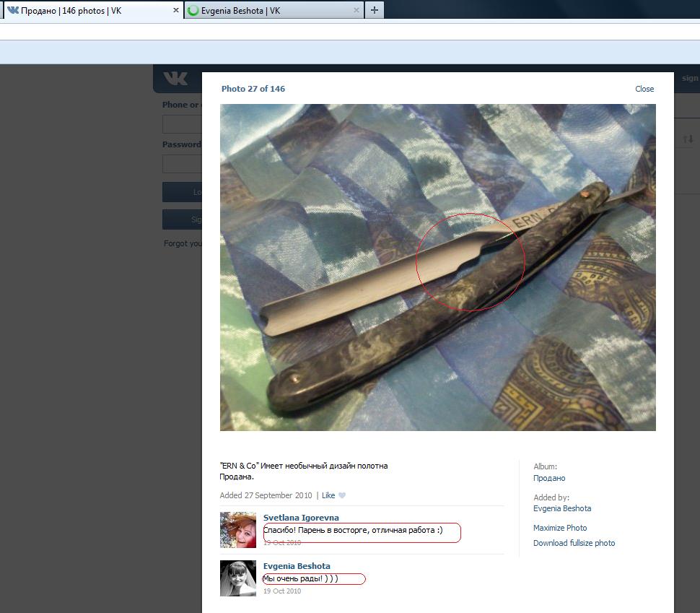Open Svetlana Igorevna's profile name link

301,518
